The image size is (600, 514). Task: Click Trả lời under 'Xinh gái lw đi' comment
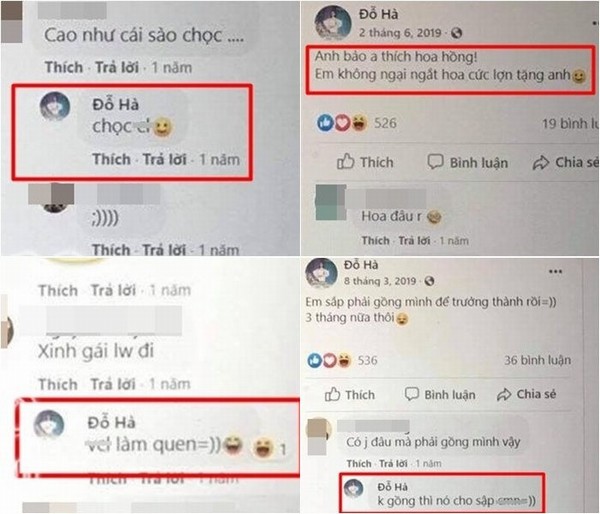113,384
